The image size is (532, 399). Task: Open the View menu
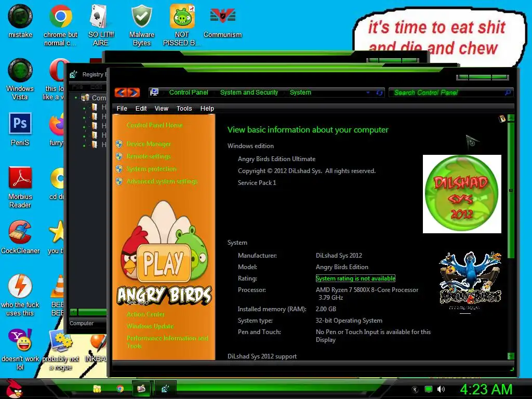(x=161, y=108)
